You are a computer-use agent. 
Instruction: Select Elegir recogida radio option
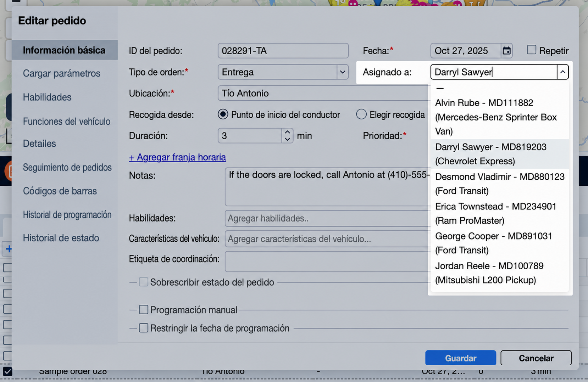pos(361,114)
